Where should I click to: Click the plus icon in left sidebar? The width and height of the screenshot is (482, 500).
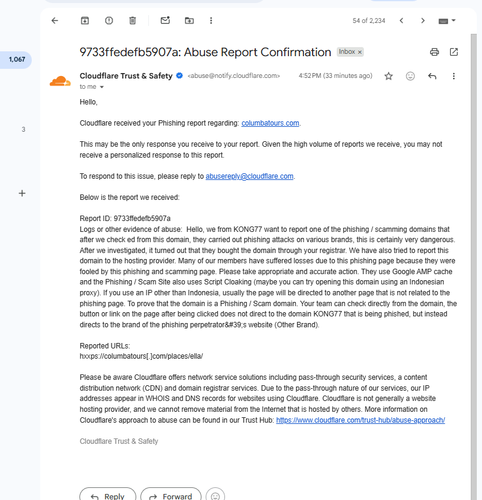[22, 193]
